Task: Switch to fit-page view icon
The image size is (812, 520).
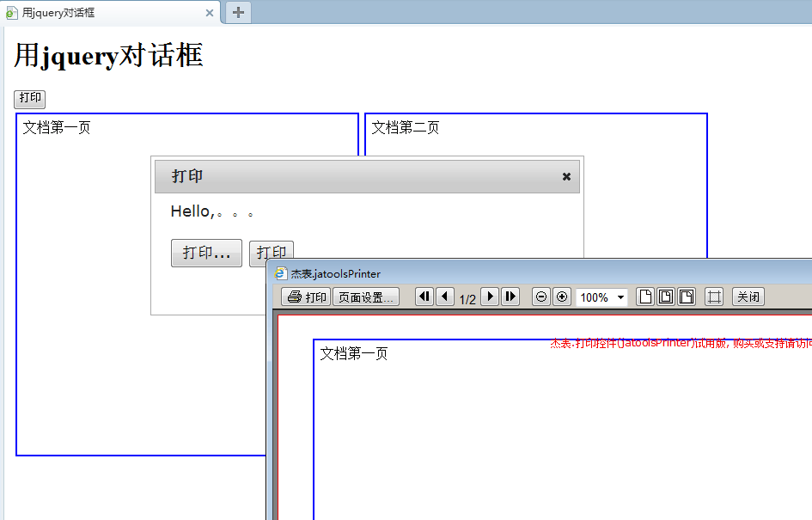Action: pos(666,297)
